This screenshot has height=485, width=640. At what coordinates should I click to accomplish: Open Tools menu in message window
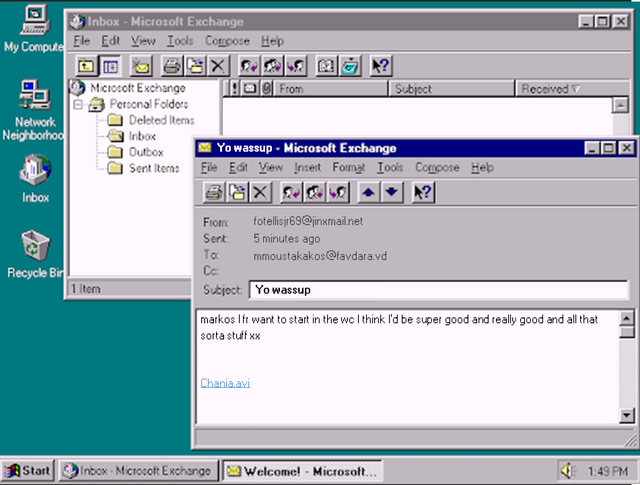point(390,167)
